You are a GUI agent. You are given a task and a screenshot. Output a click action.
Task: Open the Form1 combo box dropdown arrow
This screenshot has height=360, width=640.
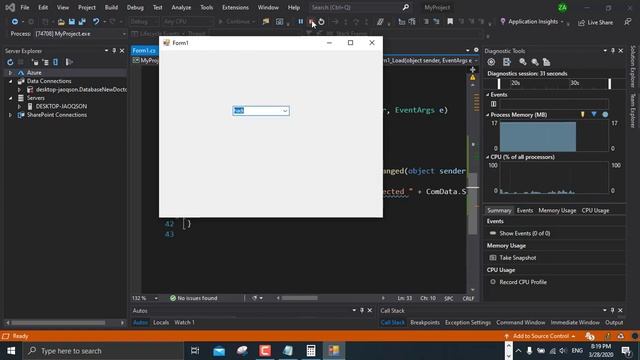(285, 111)
